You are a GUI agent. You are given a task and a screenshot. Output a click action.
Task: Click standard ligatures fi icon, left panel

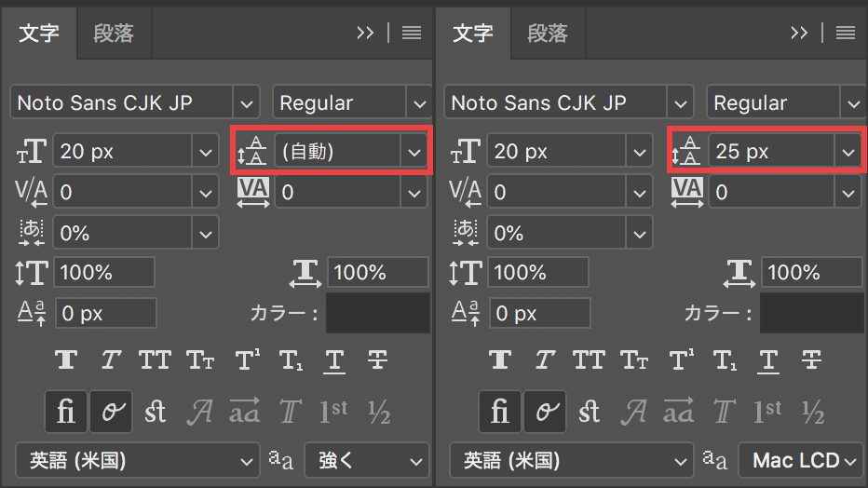(66, 412)
